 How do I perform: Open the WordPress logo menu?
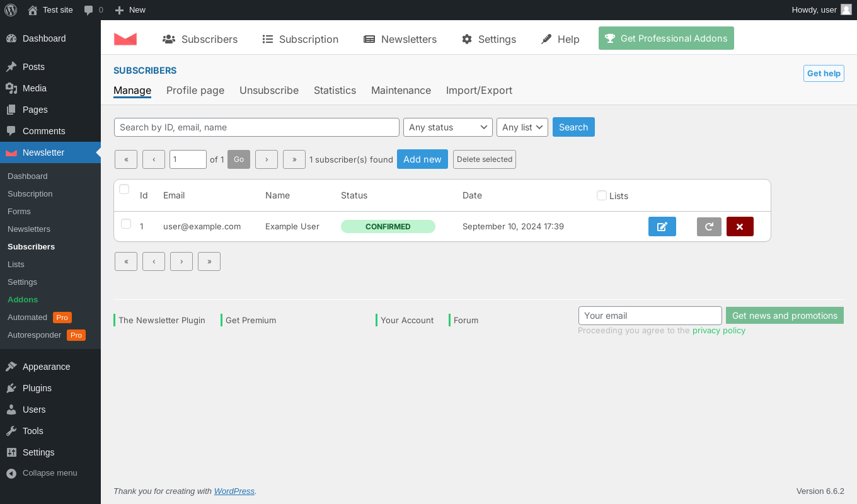tap(11, 10)
